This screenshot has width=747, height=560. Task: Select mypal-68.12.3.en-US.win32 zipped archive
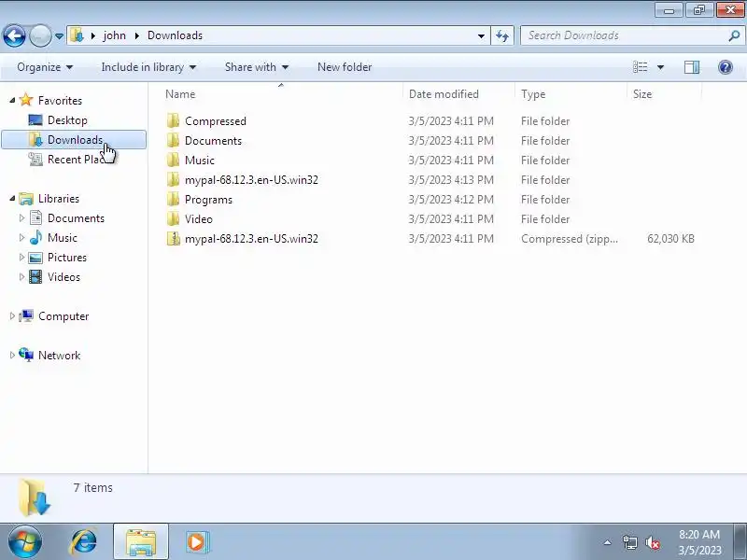tap(251, 238)
